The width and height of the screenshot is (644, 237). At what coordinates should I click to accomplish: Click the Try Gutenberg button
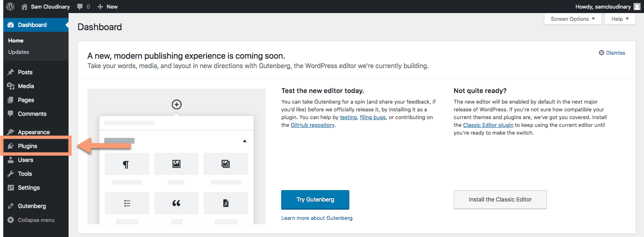pos(315,199)
